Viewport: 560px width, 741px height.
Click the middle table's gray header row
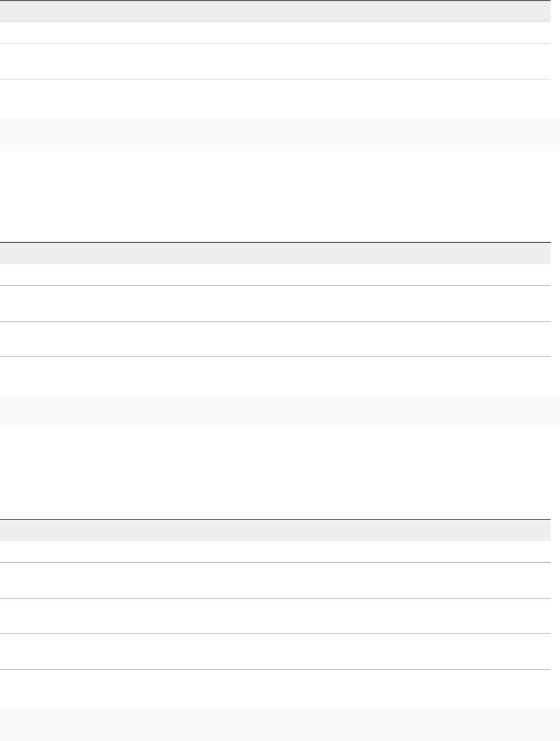point(275,253)
